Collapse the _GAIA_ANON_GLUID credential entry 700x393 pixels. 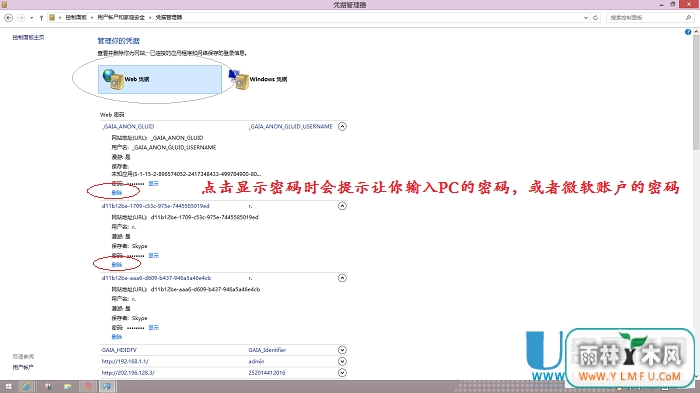(x=342, y=126)
